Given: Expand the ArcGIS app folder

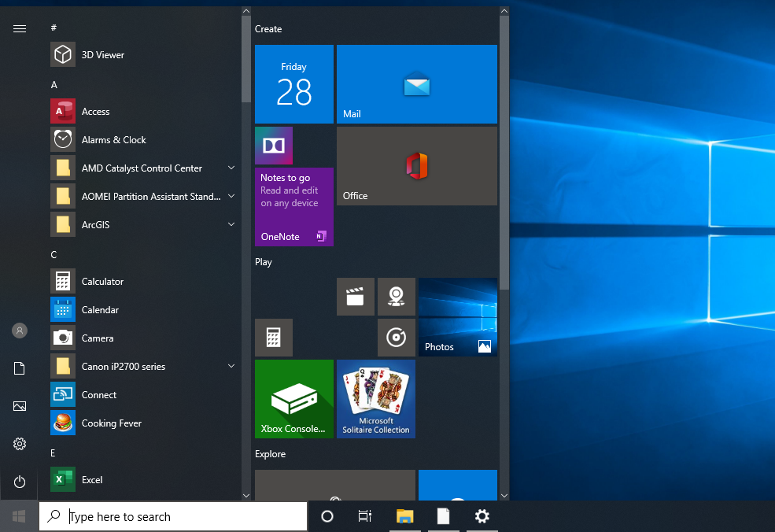Looking at the screenshot, I should tap(142, 224).
